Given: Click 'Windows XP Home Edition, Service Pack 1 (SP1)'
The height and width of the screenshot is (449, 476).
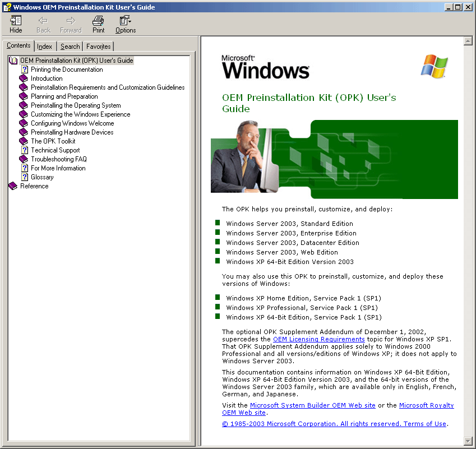Looking at the screenshot, I should coord(303,298).
